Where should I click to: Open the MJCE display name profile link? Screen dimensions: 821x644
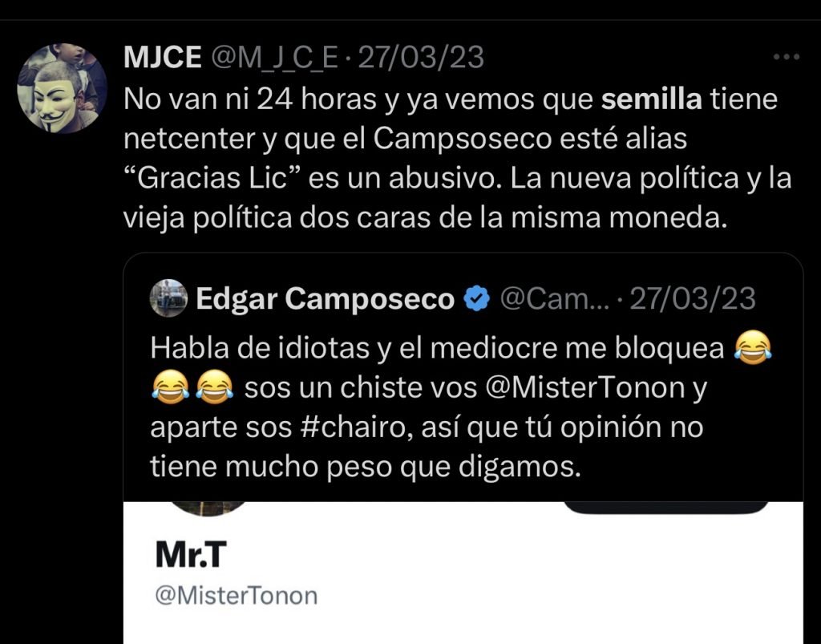163,58
